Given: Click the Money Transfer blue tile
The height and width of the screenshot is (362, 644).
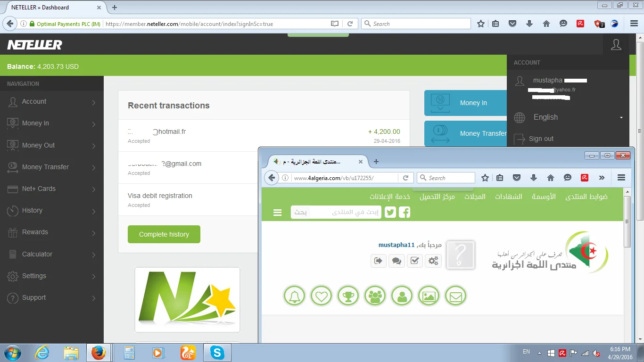Looking at the screenshot, I should click(466, 134).
